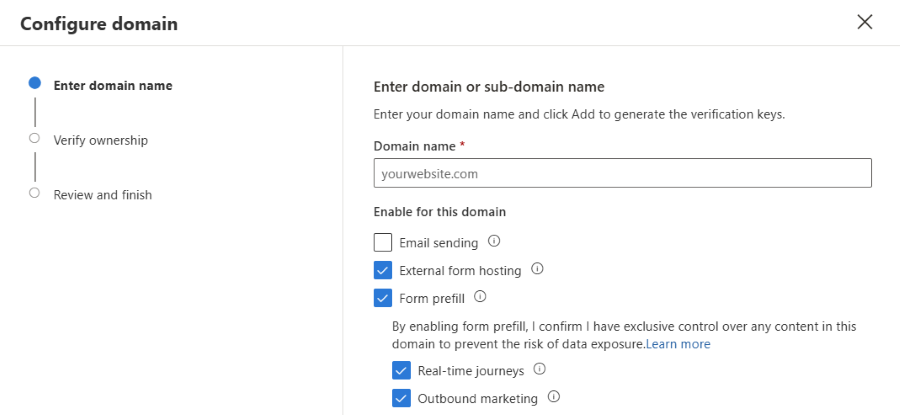
Task: Open the Learn more link
Action: 678,344
